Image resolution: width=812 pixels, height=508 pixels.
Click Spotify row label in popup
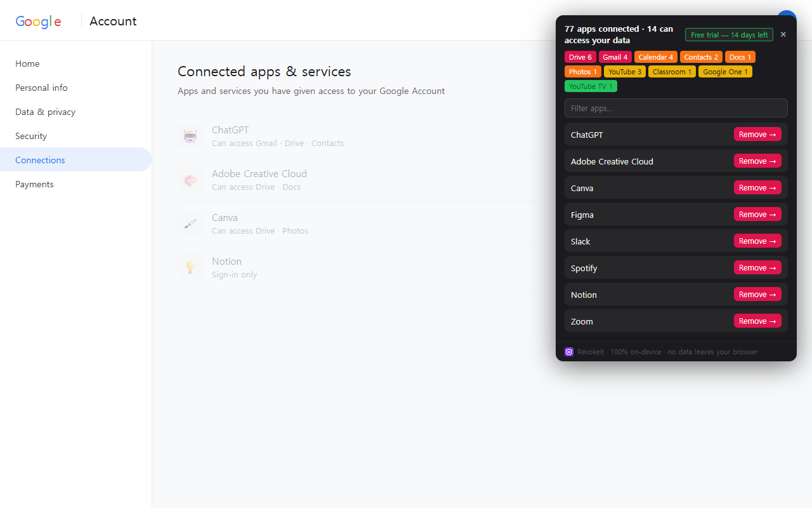[584, 268]
